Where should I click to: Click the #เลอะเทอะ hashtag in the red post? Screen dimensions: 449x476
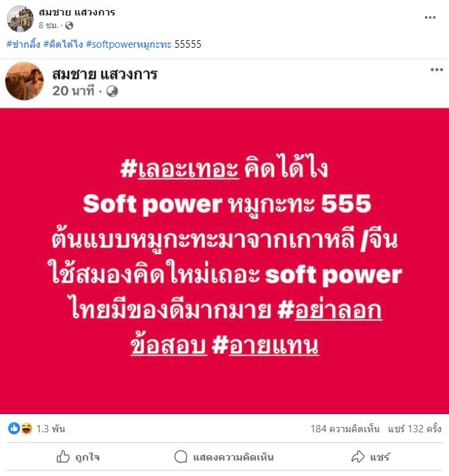click(179, 169)
